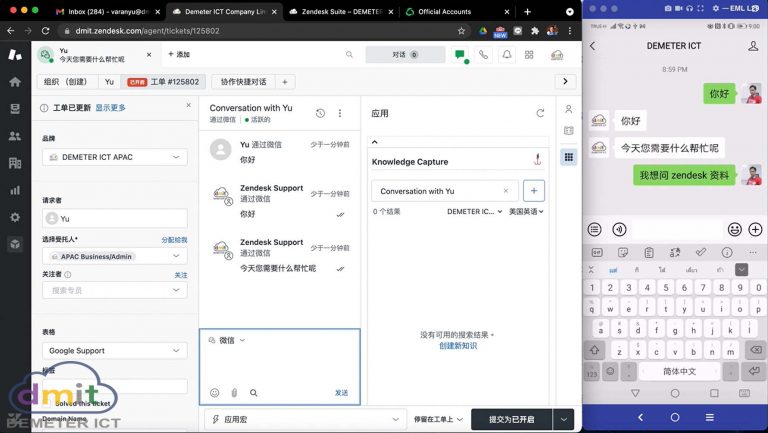Click the 关注 follow link
The height and width of the screenshot is (433, 768).
point(181,275)
